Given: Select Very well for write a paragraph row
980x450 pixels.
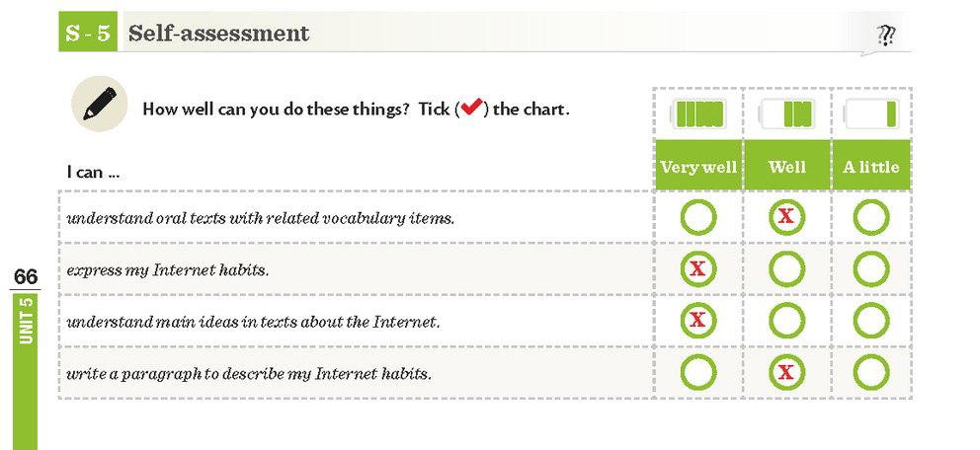Looking at the screenshot, I should point(698,373).
